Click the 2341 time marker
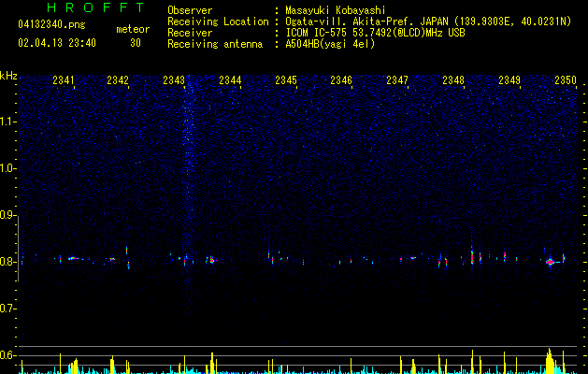 click(x=64, y=79)
